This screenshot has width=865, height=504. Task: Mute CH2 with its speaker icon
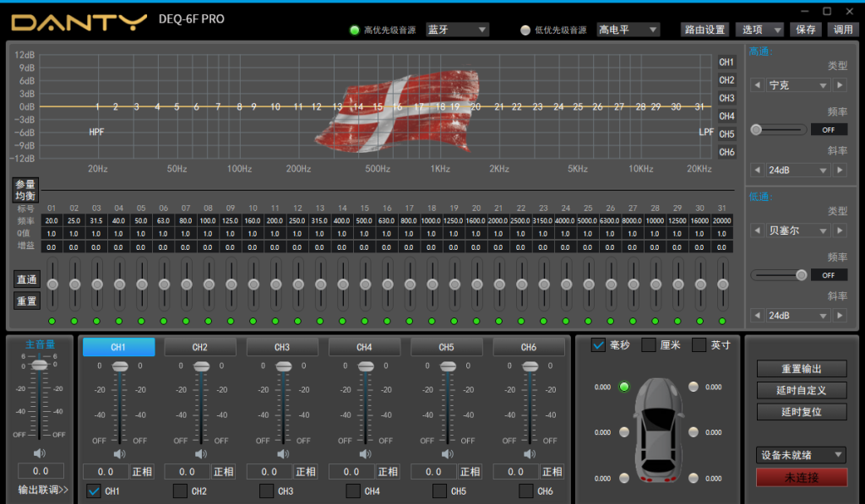point(201,454)
